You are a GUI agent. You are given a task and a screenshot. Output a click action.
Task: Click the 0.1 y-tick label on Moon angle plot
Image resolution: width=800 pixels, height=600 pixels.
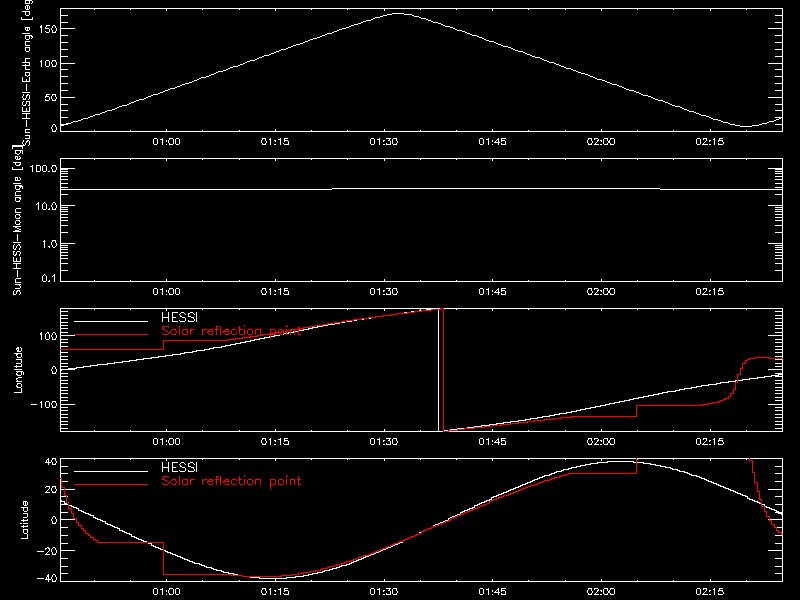(49, 279)
